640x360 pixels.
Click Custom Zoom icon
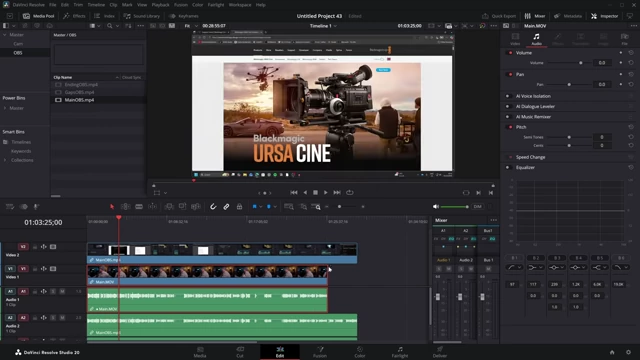click(316, 207)
